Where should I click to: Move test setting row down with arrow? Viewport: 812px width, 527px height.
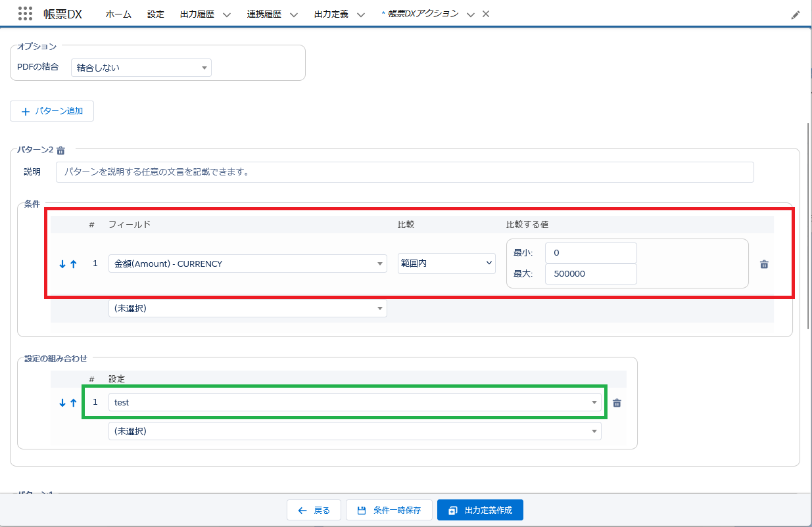point(62,403)
